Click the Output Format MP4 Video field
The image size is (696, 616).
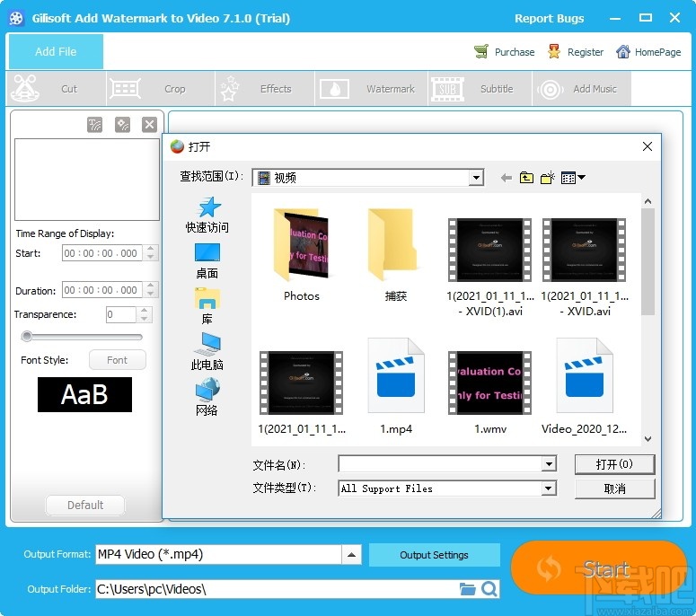(x=219, y=555)
